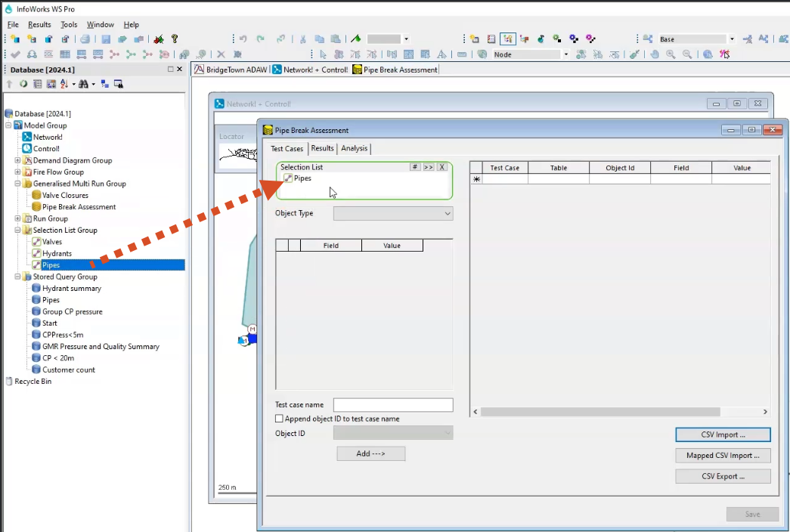Open the Window menu
Viewport: 790px width, 532px height.
101,24
